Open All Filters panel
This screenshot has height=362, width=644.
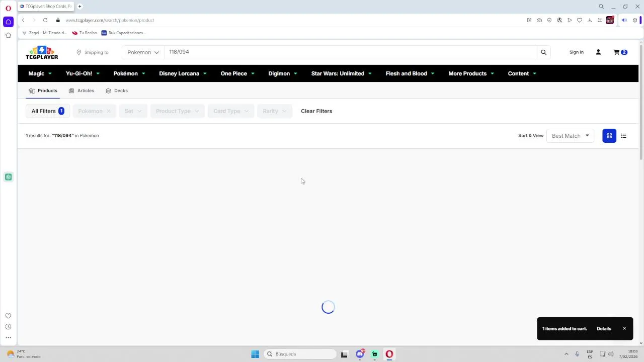coord(48,111)
